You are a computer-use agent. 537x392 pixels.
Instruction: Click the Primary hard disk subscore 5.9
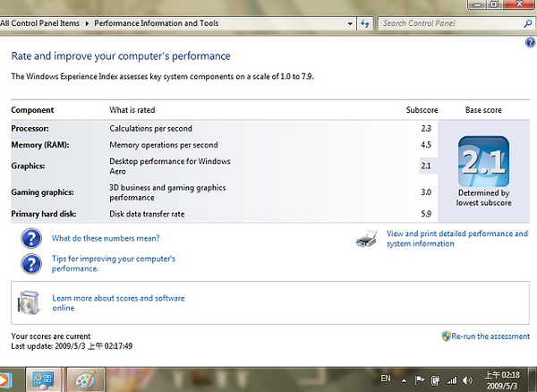click(x=426, y=214)
